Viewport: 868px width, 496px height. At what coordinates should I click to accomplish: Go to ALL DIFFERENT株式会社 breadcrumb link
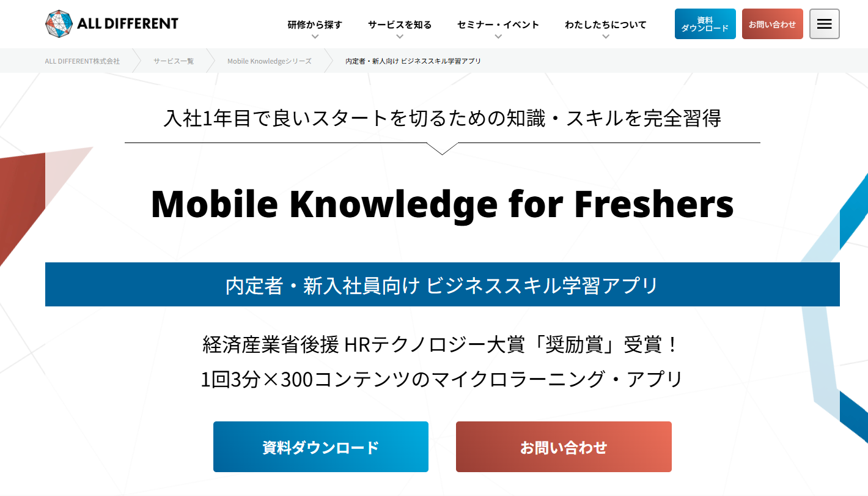point(83,61)
